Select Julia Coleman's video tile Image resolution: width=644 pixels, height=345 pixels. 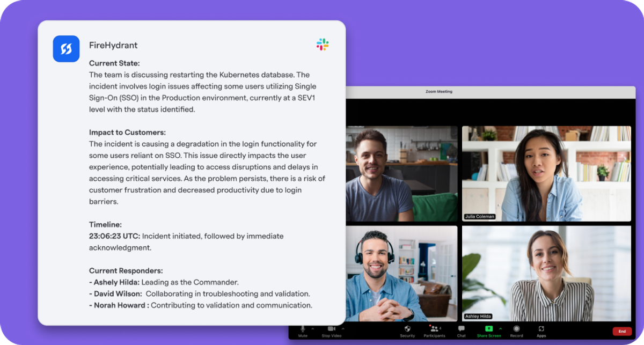click(x=546, y=173)
